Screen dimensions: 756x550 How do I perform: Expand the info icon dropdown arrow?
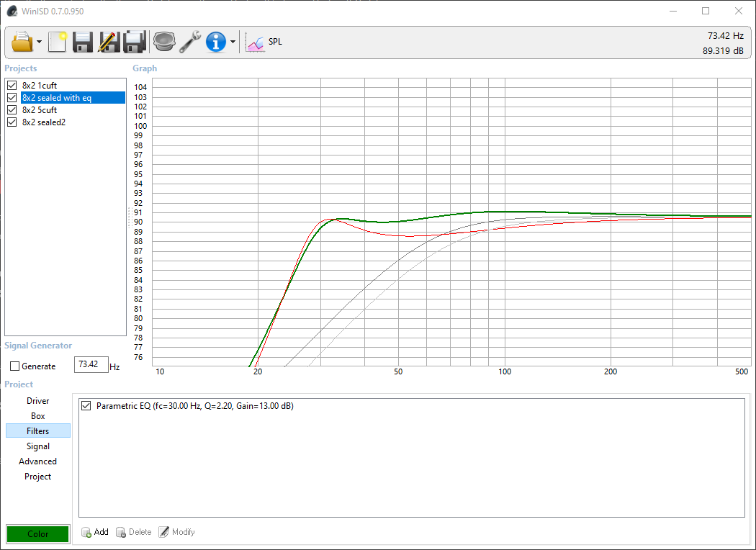click(233, 42)
